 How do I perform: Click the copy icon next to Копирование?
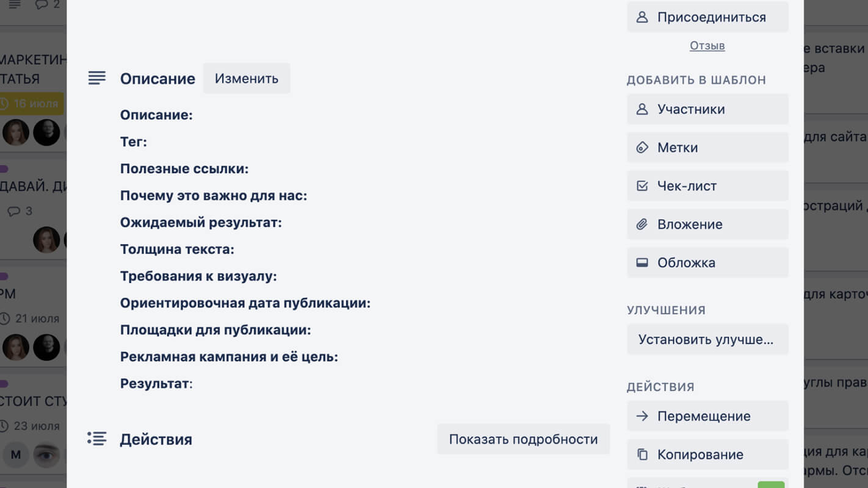tap(642, 455)
